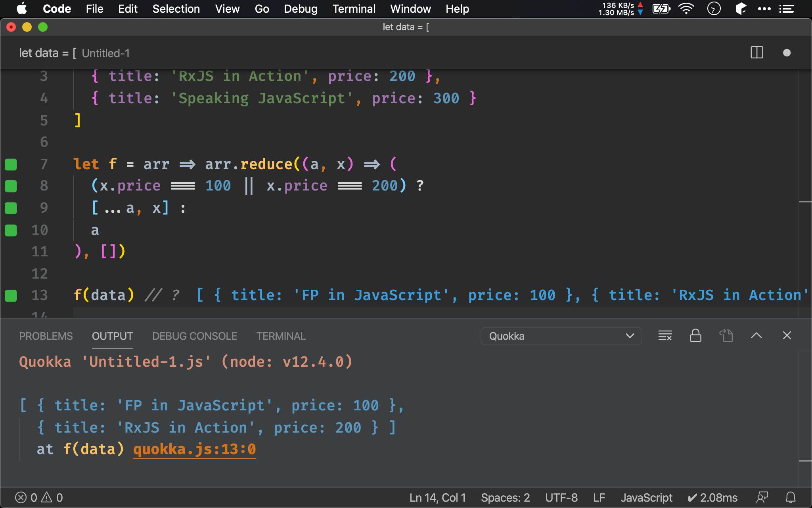Image resolution: width=812 pixels, height=508 pixels.
Task: Change file encoding UTF-8
Action: [561, 498]
